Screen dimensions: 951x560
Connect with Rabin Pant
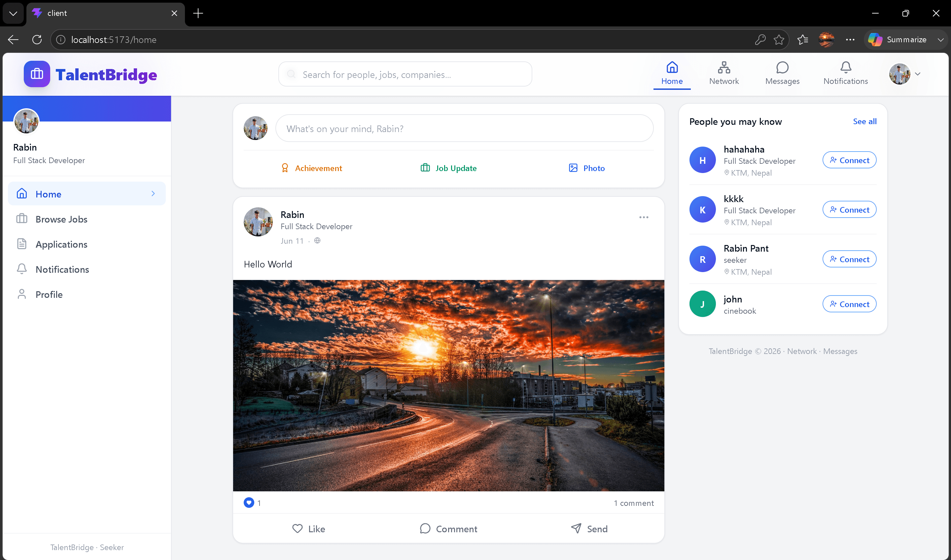pos(849,259)
